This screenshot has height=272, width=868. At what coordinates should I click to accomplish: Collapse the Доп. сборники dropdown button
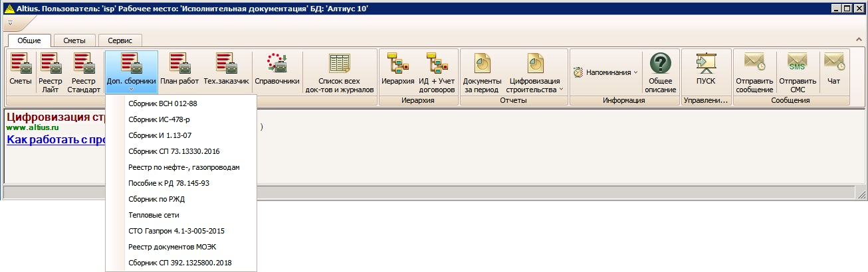coord(131,72)
